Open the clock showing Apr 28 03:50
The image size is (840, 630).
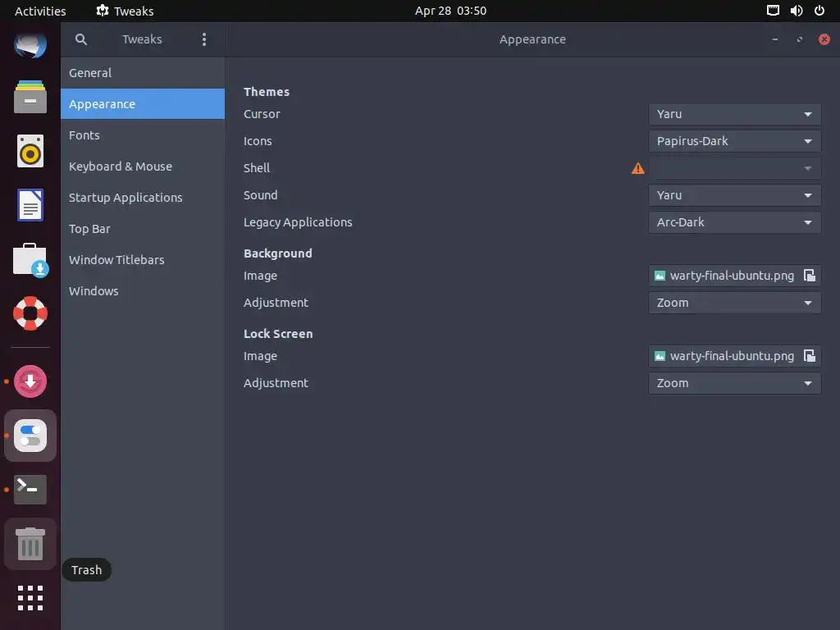coord(450,11)
